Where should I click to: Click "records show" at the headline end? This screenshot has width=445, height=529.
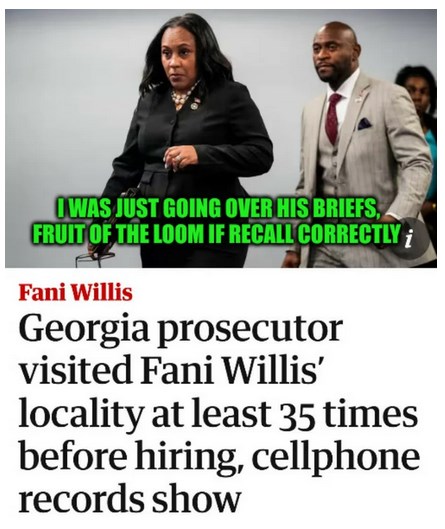coord(130,499)
